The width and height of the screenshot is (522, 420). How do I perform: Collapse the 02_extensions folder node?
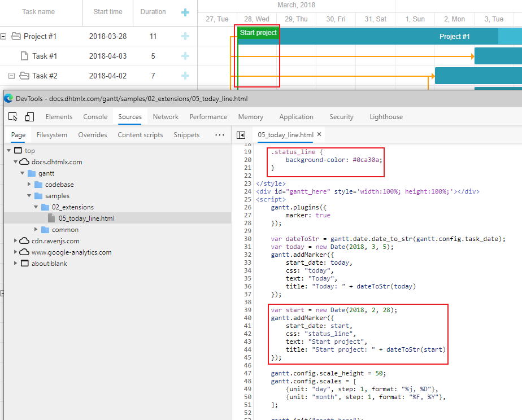pyautogui.click(x=36, y=207)
